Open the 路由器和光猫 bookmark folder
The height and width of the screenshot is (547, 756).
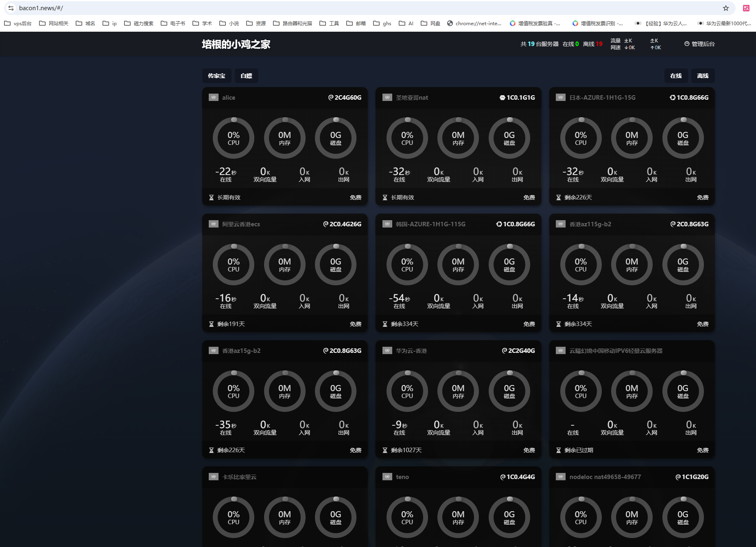[x=293, y=23]
